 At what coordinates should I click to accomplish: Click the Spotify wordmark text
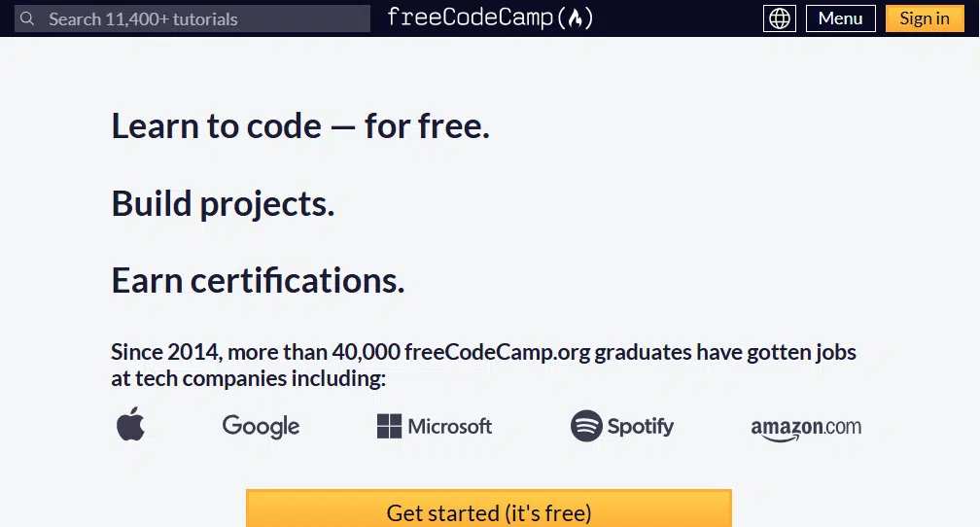coord(641,427)
